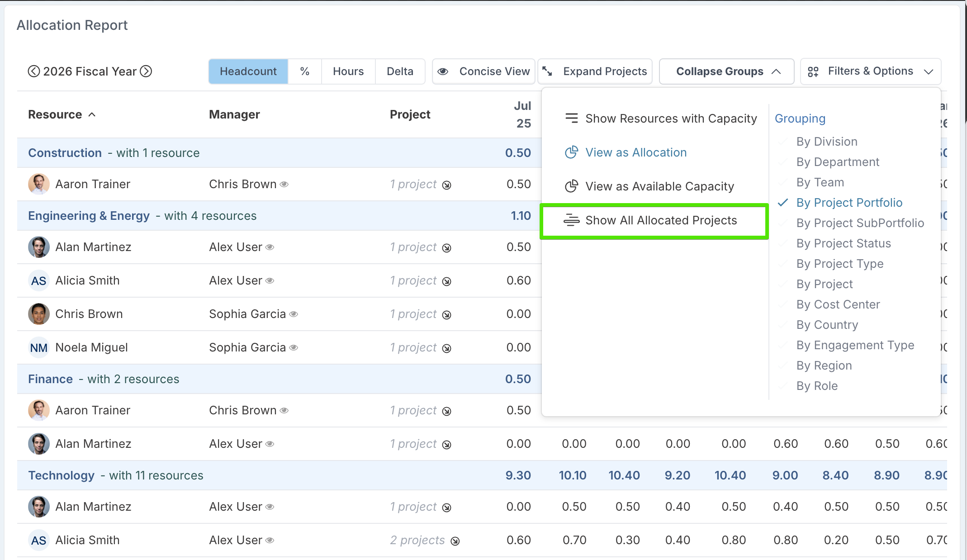Click the Filters & Options grid icon
The height and width of the screenshot is (560, 967).
(813, 71)
